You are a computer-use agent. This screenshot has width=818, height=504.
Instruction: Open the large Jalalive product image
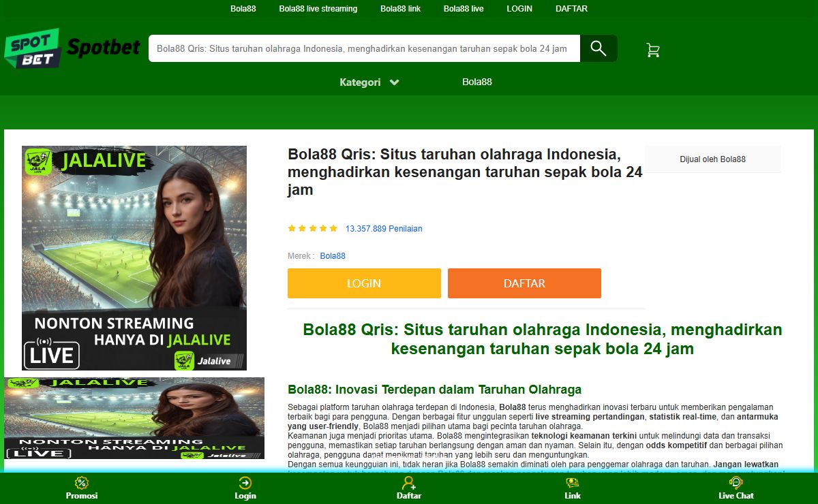tap(134, 258)
